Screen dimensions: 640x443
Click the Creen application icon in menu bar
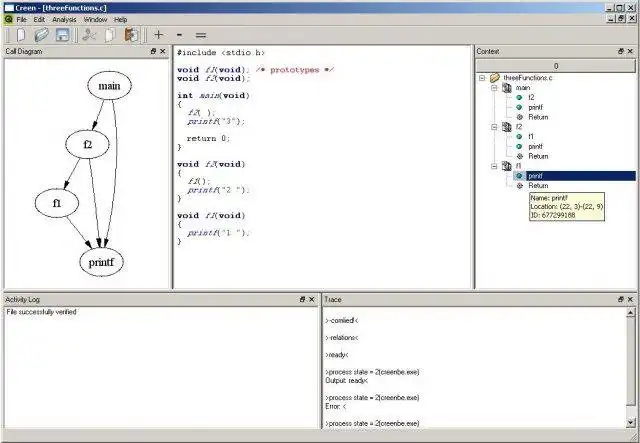9,19
